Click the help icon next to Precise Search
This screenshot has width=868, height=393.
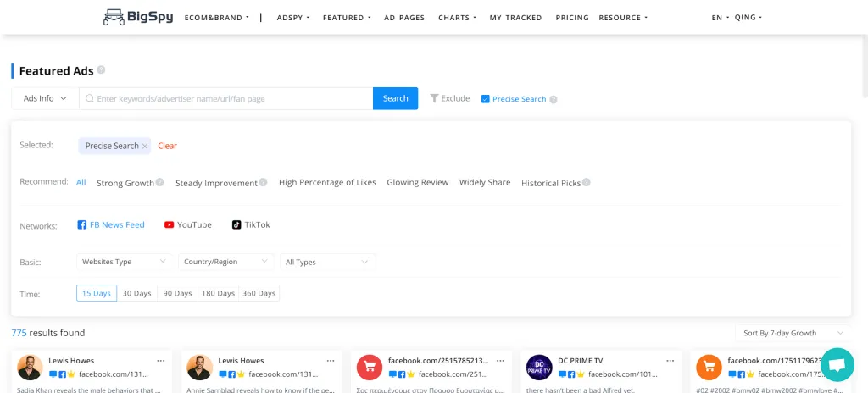554,99
